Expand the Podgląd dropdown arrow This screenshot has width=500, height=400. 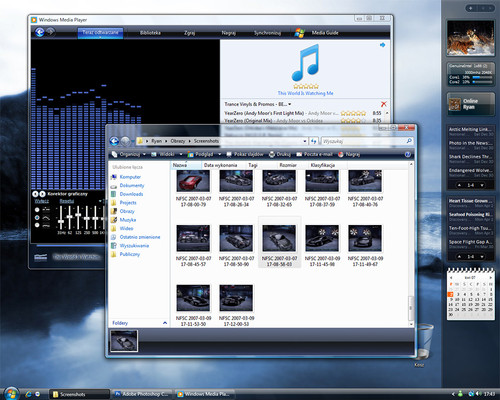220,154
